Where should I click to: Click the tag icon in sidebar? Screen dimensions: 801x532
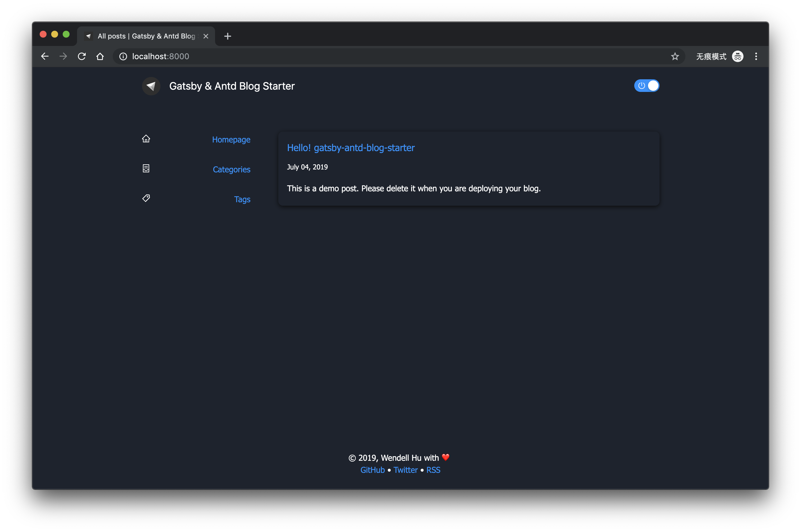[x=146, y=198]
